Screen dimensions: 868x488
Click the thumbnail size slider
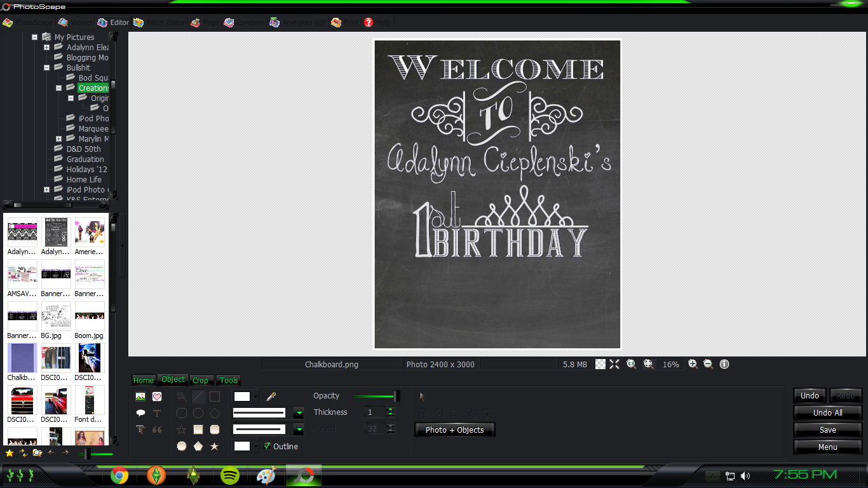click(95, 454)
